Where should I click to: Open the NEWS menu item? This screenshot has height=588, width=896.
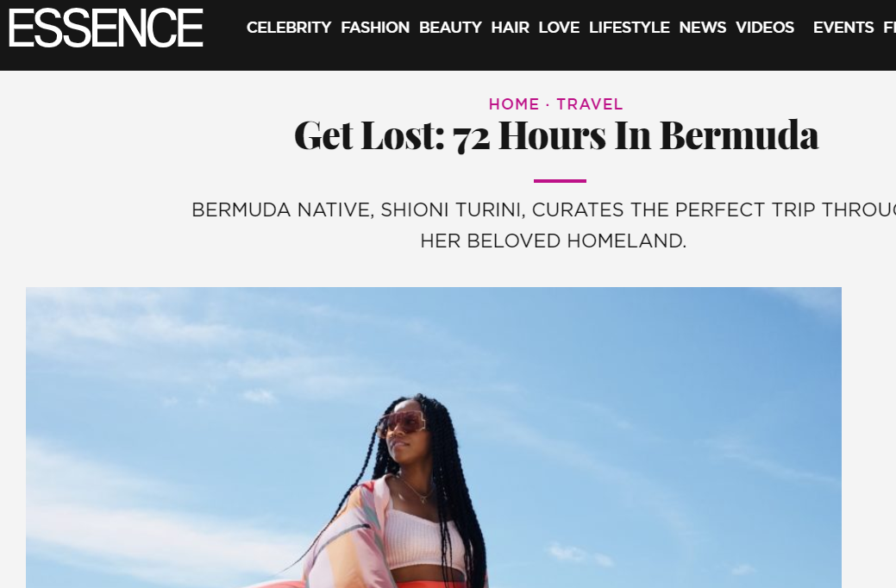pos(702,28)
